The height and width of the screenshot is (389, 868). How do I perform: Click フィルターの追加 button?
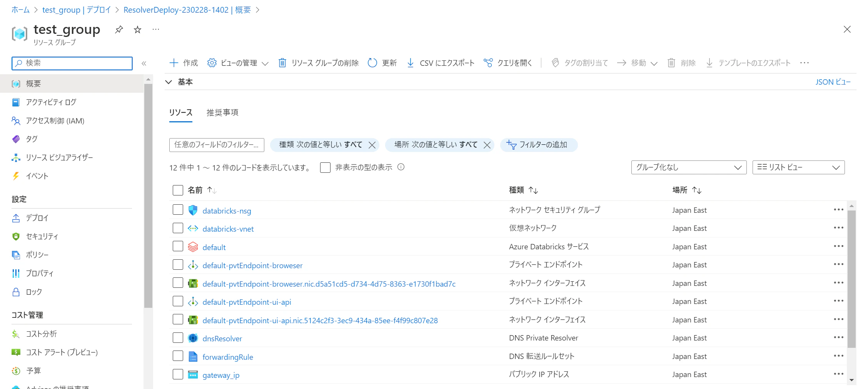click(539, 145)
